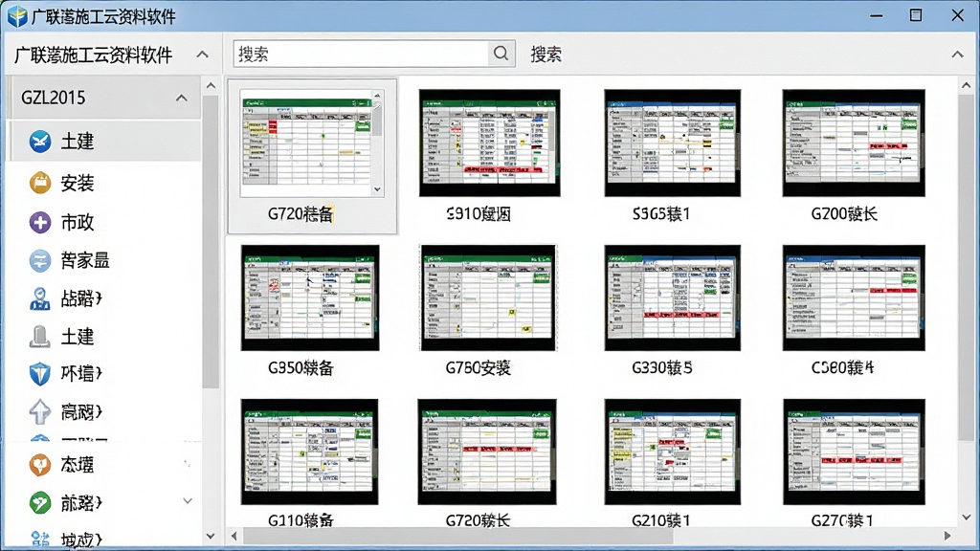980x551 pixels.
Task: Click the gray 土建 sidebar icon
Action: [40, 337]
